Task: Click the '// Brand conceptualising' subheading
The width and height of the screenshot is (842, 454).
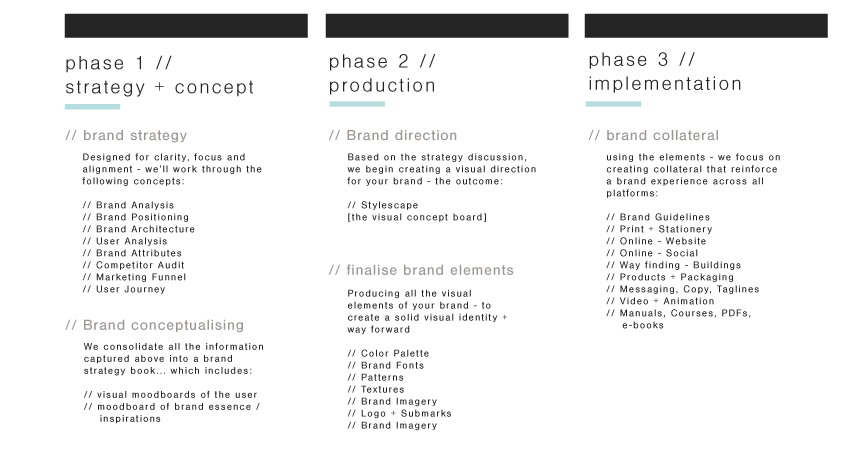Action: coord(155,325)
